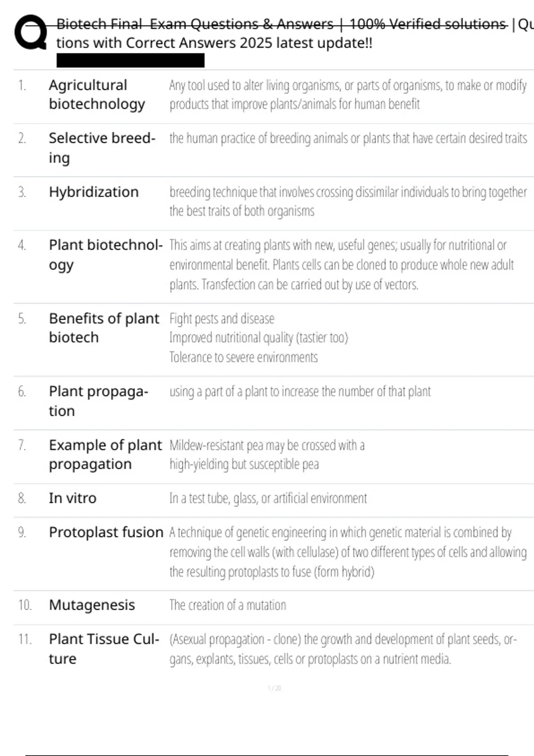Click the 'Fight pests and disease' line

(222, 319)
